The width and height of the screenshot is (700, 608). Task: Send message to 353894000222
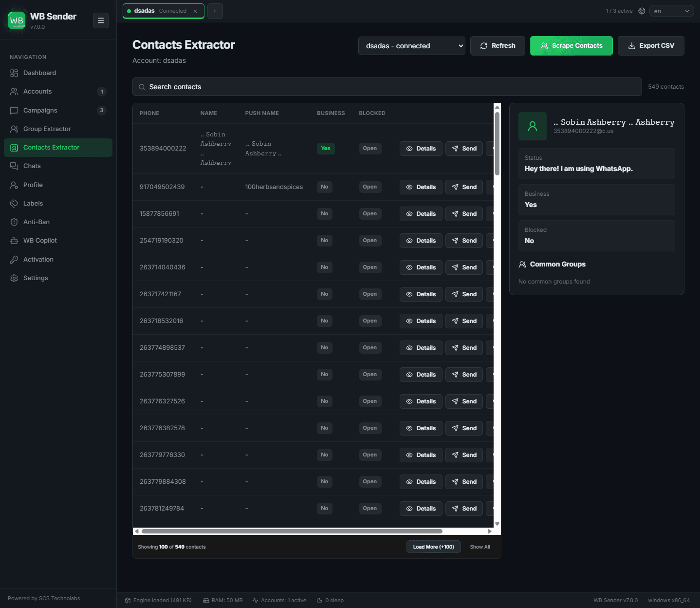click(464, 149)
